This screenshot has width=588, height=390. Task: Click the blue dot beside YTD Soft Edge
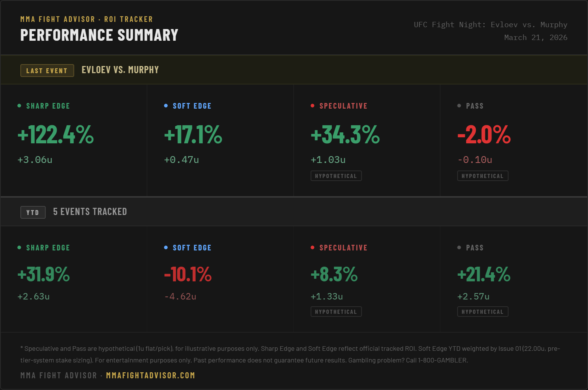point(166,247)
